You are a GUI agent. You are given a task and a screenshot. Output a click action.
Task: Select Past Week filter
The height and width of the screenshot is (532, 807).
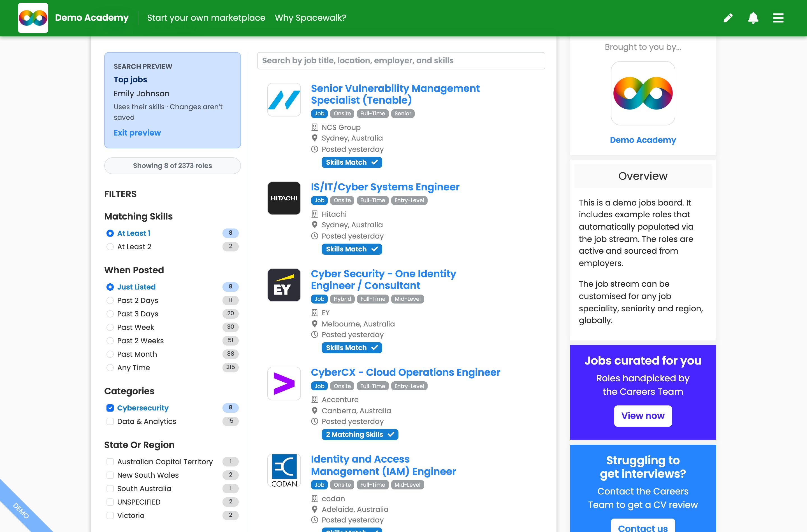click(110, 327)
